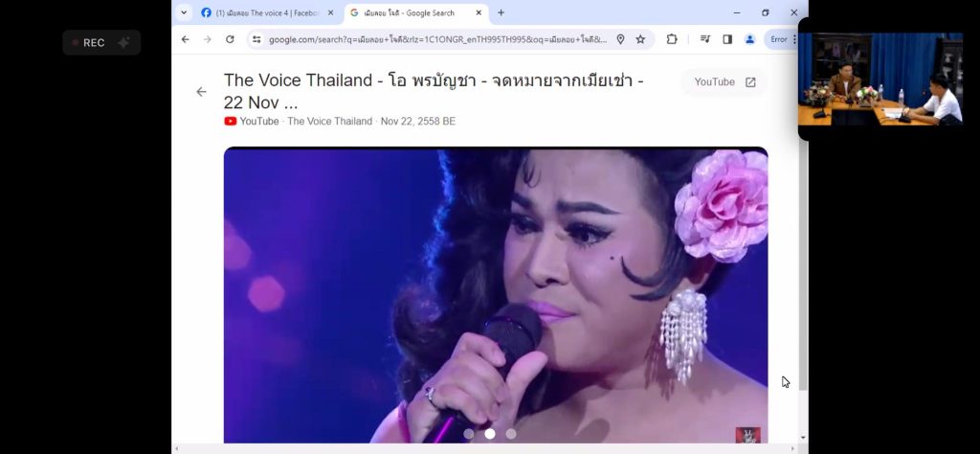Screen dimensions: 980x454
Task: Bookmark this page with the star icon
Action: tap(640, 39)
